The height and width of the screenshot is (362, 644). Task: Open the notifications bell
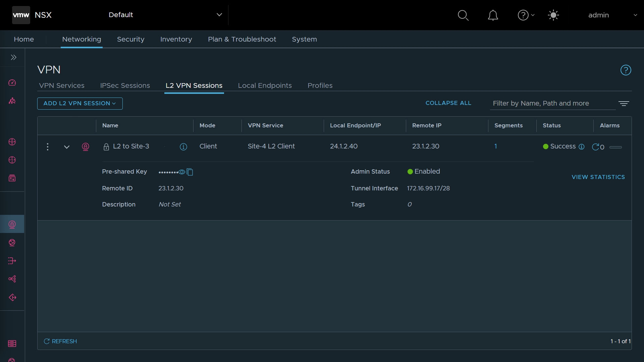[x=493, y=15]
